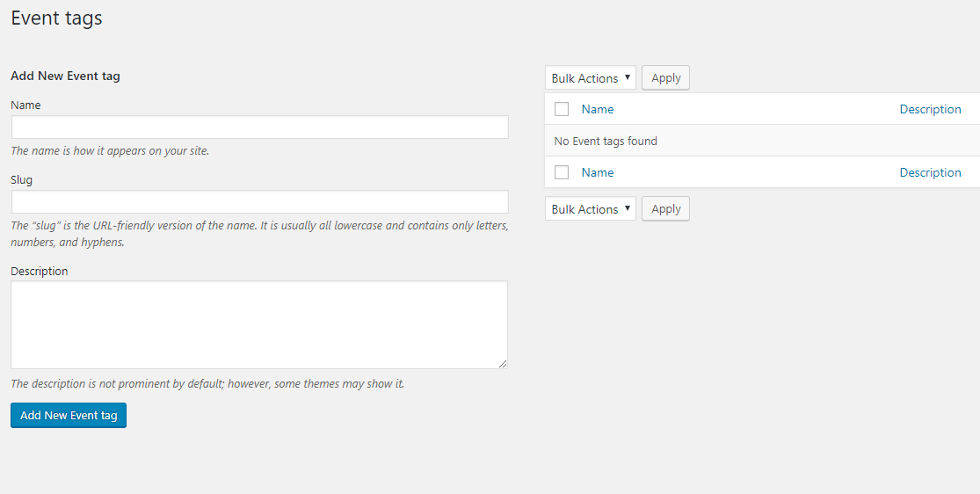980x494 pixels.
Task: Open the top Bulk Actions dropdown
Action: [x=590, y=78]
